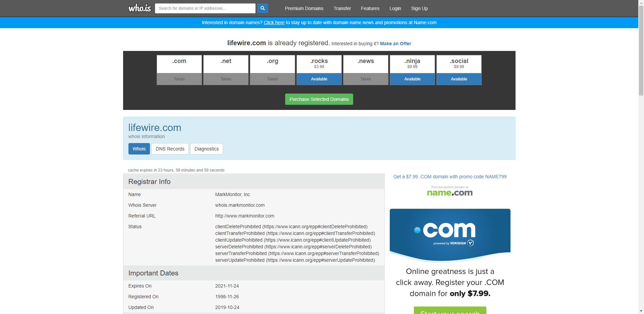Select the Whois tab
Screen dimensions: 644x314
tap(139, 149)
